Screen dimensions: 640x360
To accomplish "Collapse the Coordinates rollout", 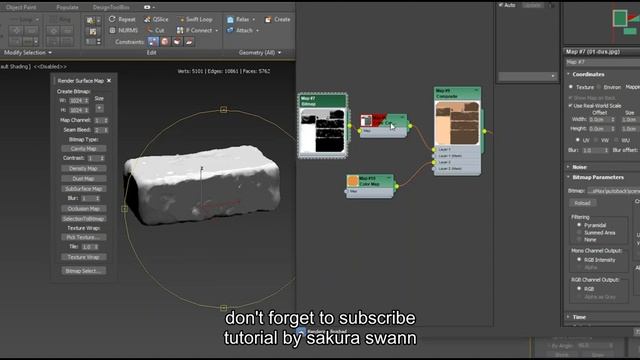I will [569, 74].
